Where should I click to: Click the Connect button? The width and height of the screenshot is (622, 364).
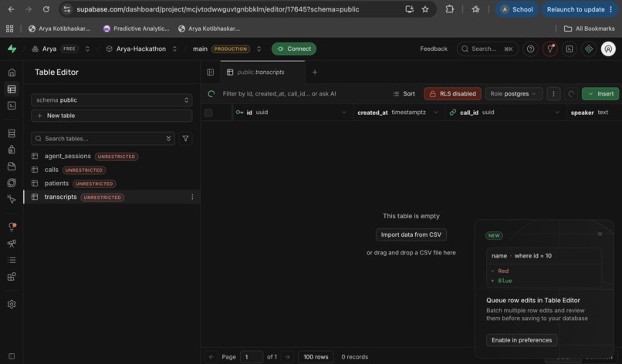[x=294, y=49]
